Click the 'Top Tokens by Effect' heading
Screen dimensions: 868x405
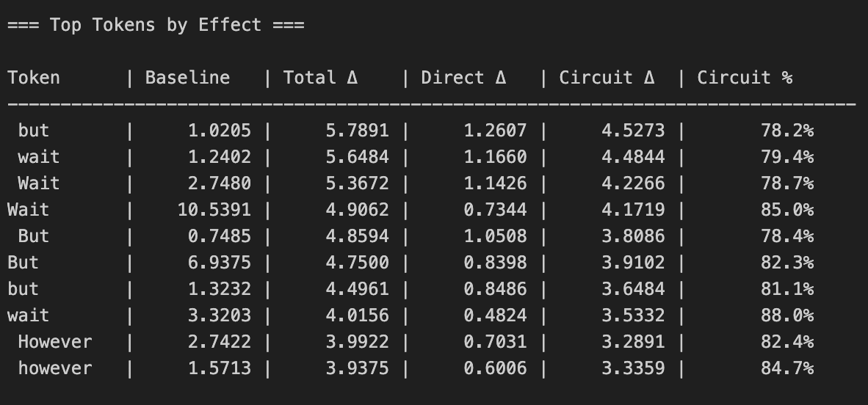tap(156, 25)
